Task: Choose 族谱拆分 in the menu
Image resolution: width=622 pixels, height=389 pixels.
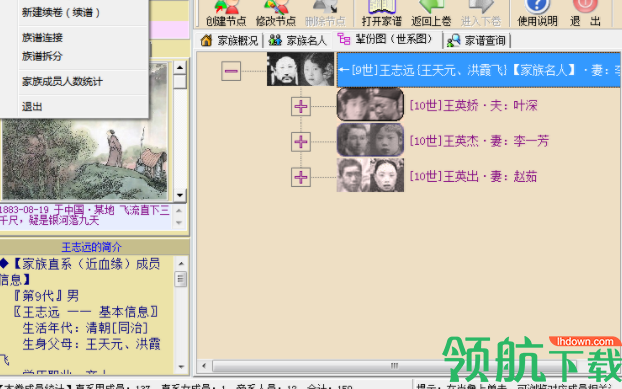Action: 42,56
